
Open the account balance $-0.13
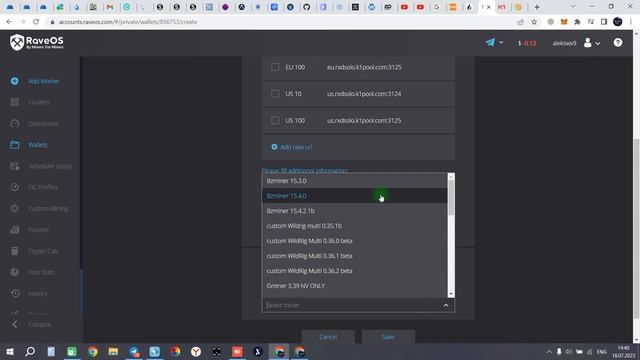(527, 43)
